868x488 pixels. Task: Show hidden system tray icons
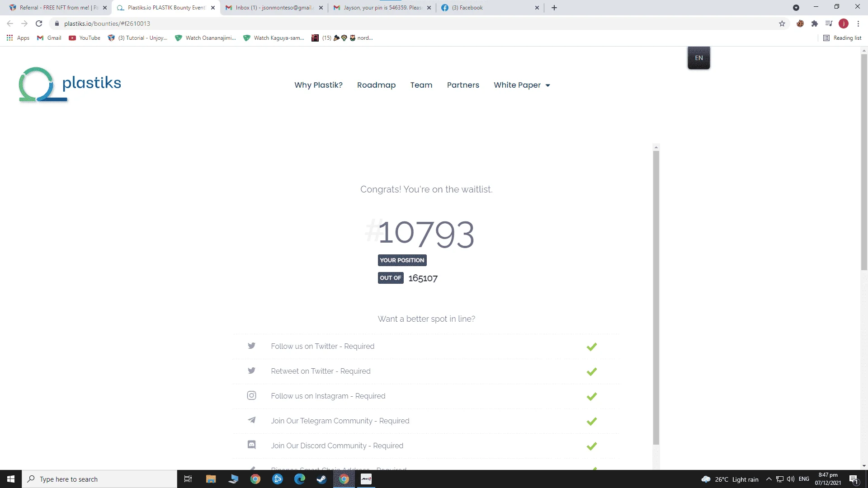(769, 479)
